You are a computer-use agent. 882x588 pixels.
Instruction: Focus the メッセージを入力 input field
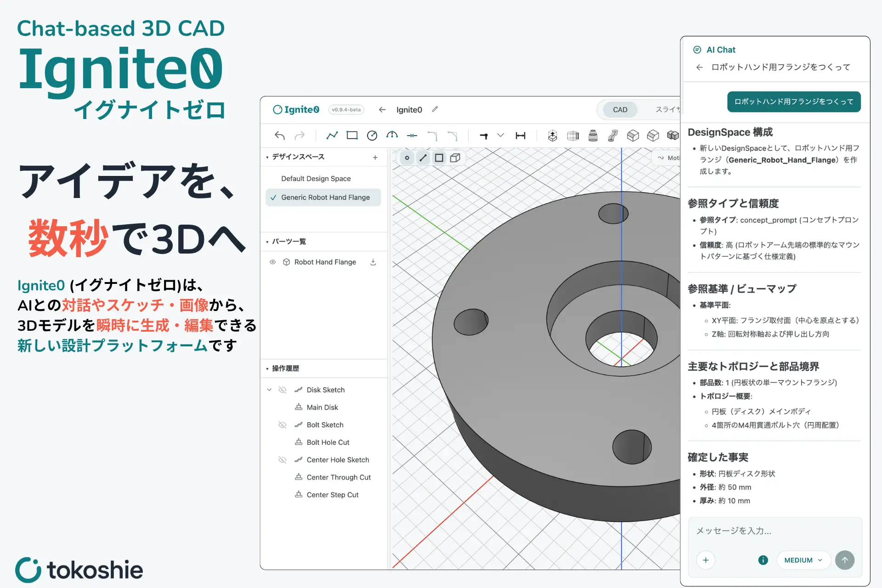(x=775, y=531)
